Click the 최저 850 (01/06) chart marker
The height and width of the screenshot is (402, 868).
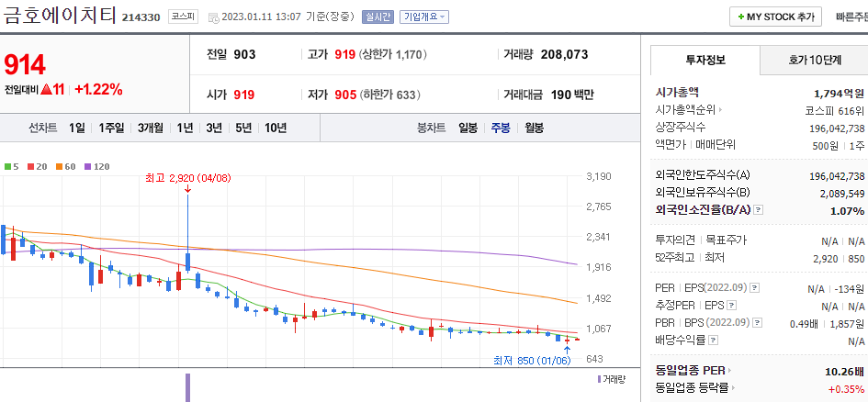tap(532, 361)
